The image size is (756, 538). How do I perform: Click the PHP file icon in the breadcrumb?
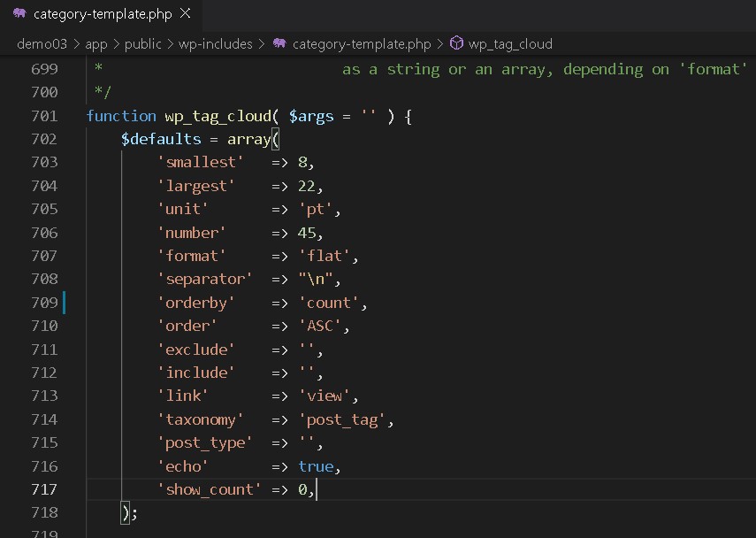pyautogui.click(x=279, y=43)
